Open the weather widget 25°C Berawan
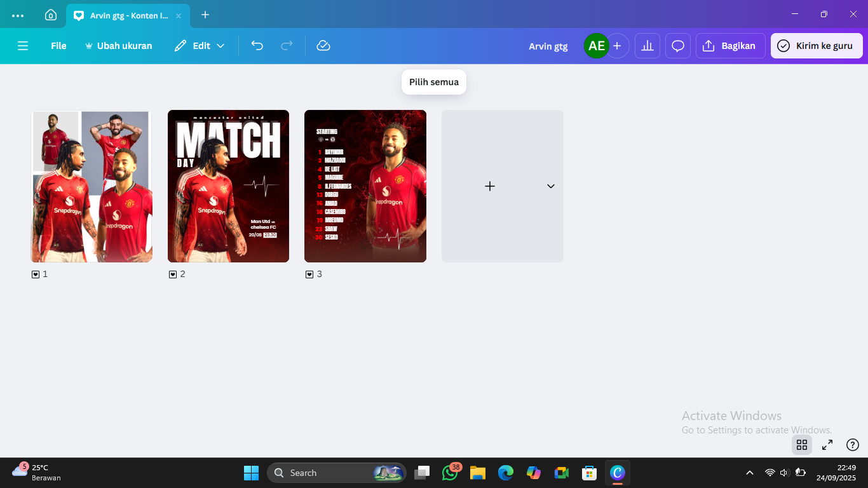The image size is (868, 488). pyautogui.click(x=37, y=473)
